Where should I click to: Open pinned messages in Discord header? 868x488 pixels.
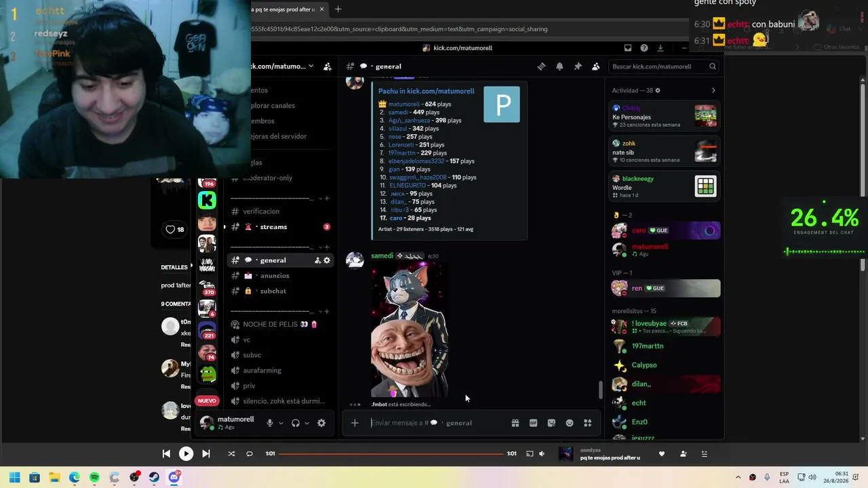578,66
